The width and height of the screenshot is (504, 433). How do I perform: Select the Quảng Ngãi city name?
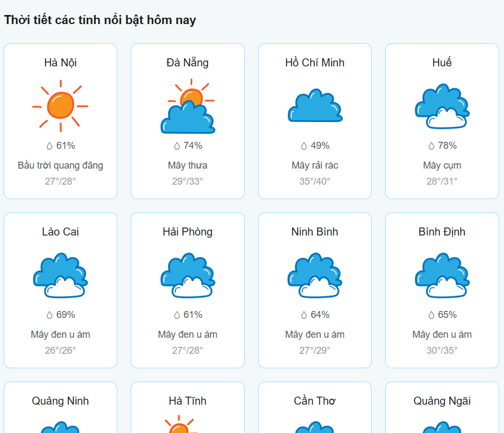[x=442, y=401]
